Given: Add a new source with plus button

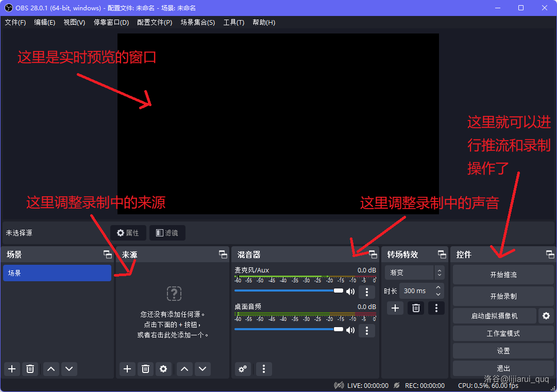Looking at the screenshot, I should tap(127, 369).
